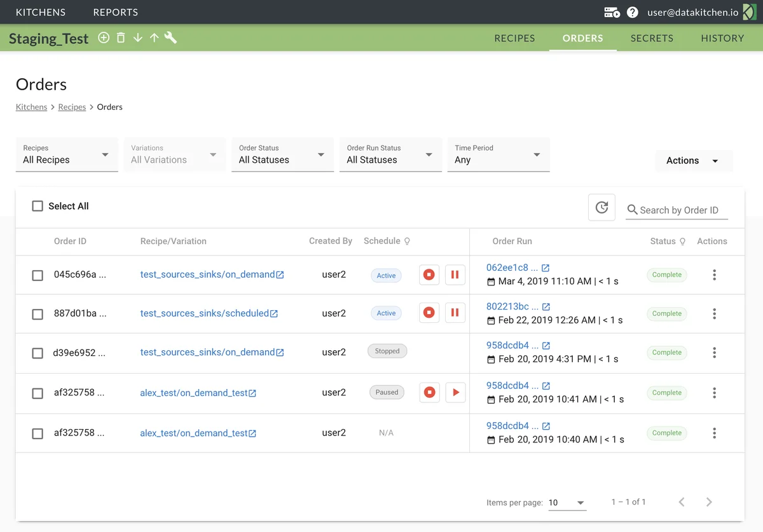Open the Order Status filter dropdown
Screen dimensions: 763x532
coord(282,154)
